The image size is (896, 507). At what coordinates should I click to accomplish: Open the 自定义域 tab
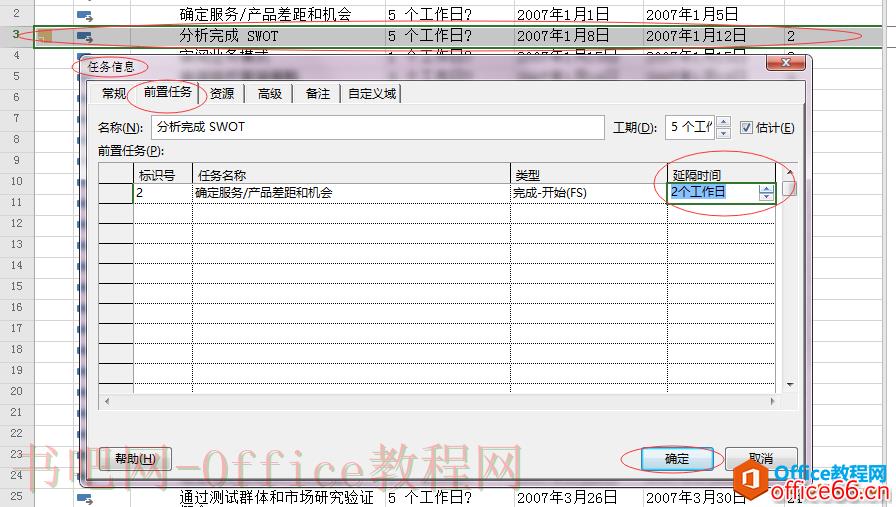click(x=371, y=94)
